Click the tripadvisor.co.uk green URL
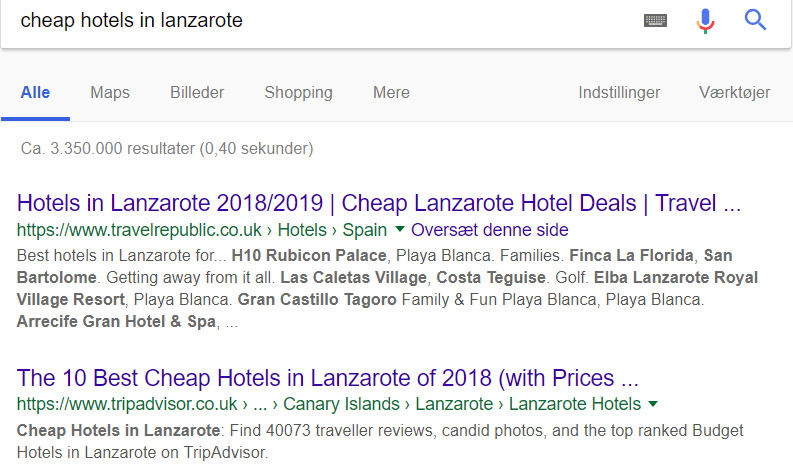This screenshot has height=472, width=793. pyautogui.click(x=127, y=404)
